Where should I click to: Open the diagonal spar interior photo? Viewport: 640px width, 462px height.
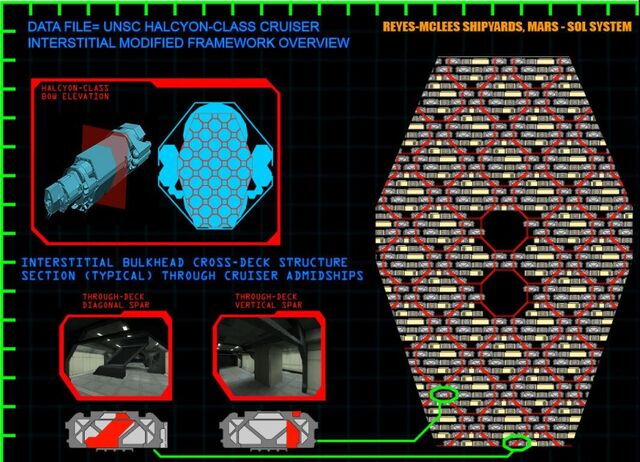click(x=116, y=356)
